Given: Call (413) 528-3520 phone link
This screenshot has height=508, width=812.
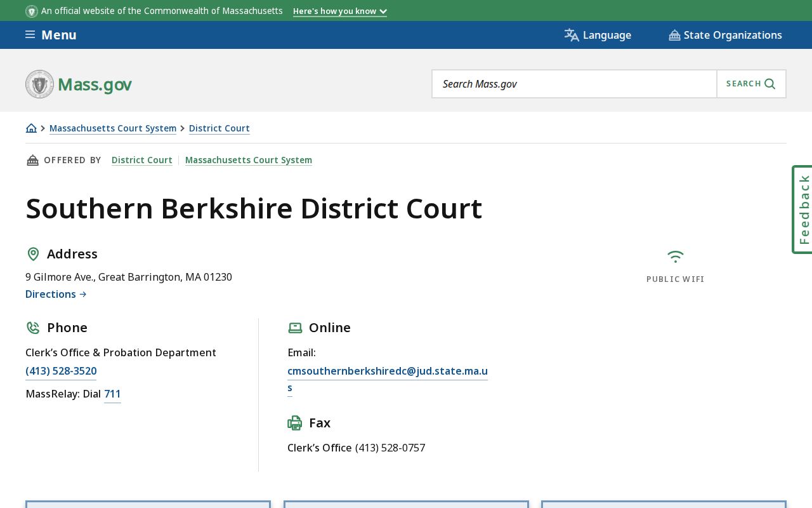Looking at the screenshot, I should 61,371.
